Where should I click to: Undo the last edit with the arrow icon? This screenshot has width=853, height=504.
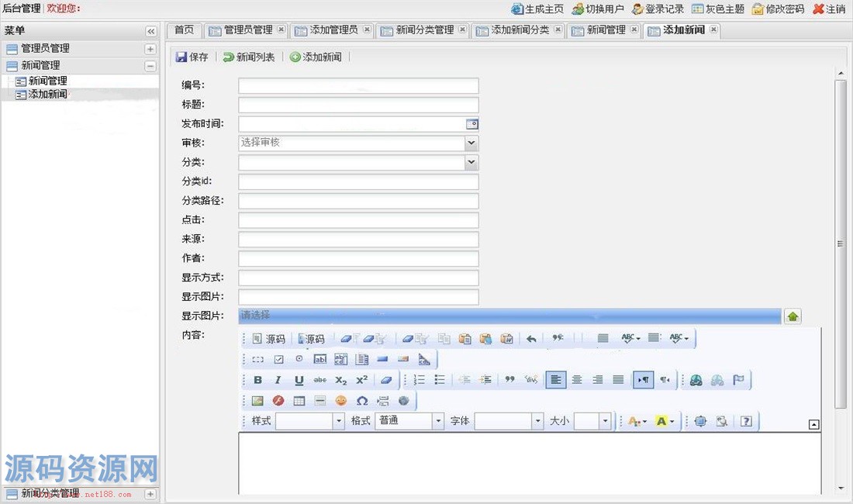coord(531,339)
